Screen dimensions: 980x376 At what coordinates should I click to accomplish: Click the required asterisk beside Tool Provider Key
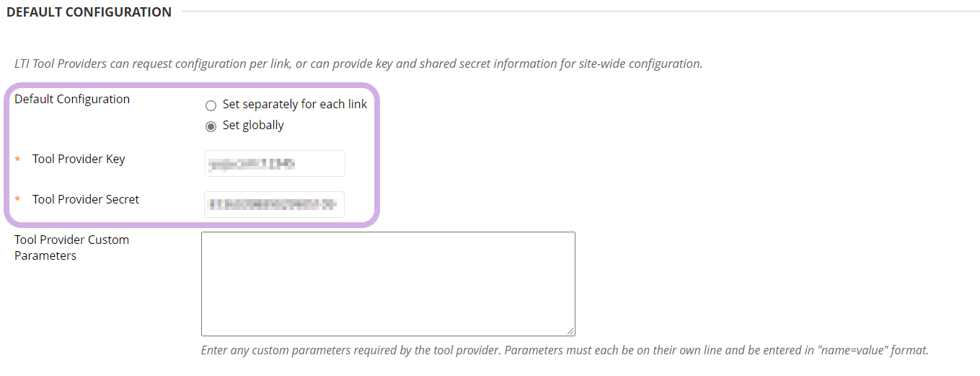(18, 160)
